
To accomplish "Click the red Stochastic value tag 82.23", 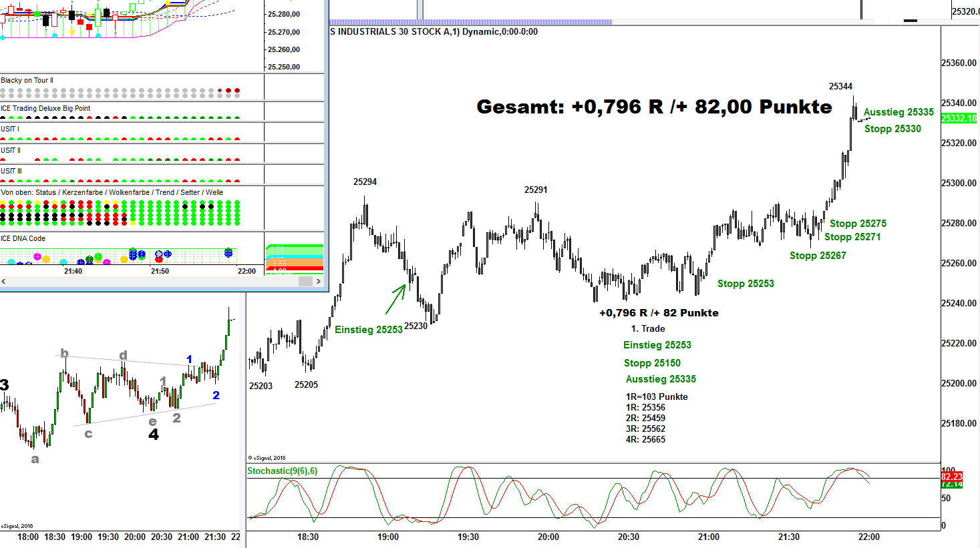I will click(x=951, y=477).
